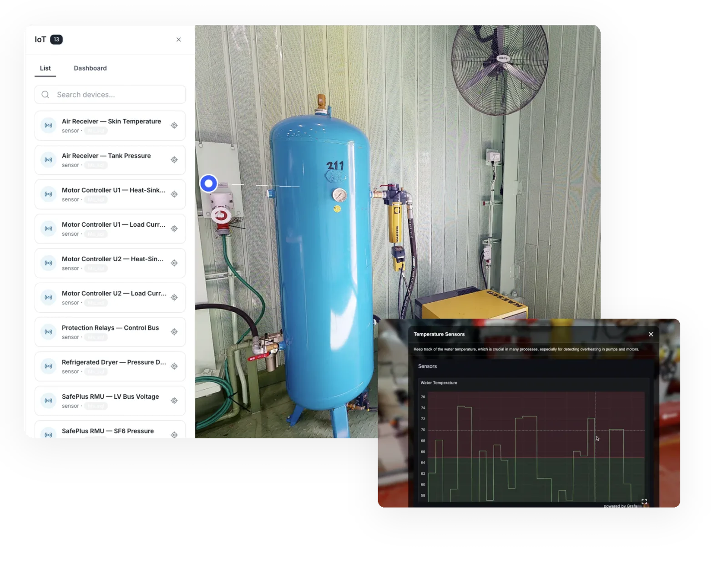Image resolution: width=728 pixels, height=564 pixels.
Task: Click sensor signal icon of Motor Controller U1 Heat-Sink
Action: tap(49, 194)
